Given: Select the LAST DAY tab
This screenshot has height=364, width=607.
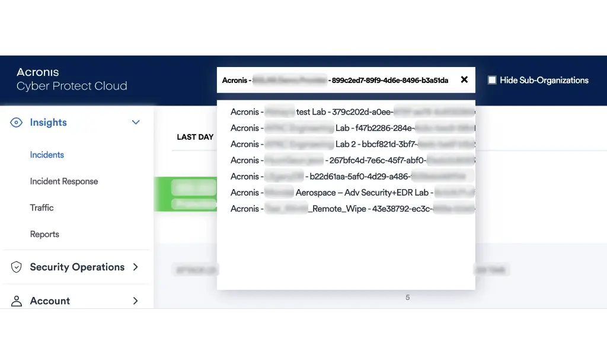Looking at the screenshot, I should coord(195,137).
